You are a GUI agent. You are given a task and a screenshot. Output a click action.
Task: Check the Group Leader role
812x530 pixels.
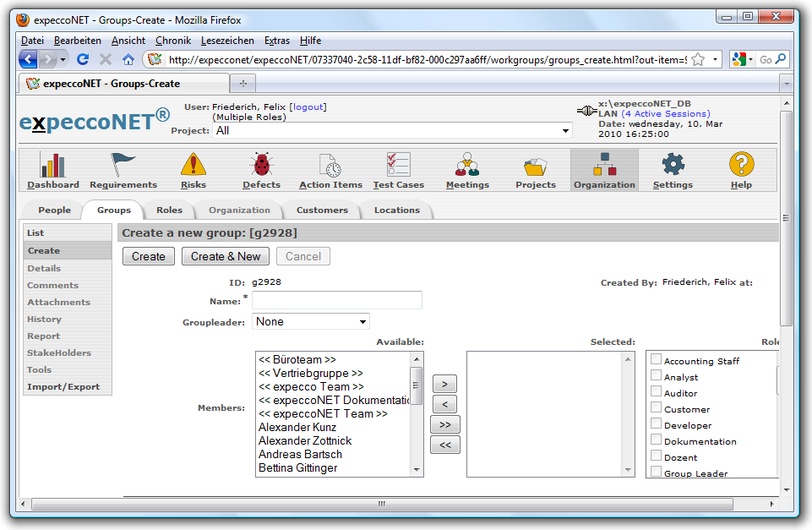pyautogui.click(x=657, y=472)
